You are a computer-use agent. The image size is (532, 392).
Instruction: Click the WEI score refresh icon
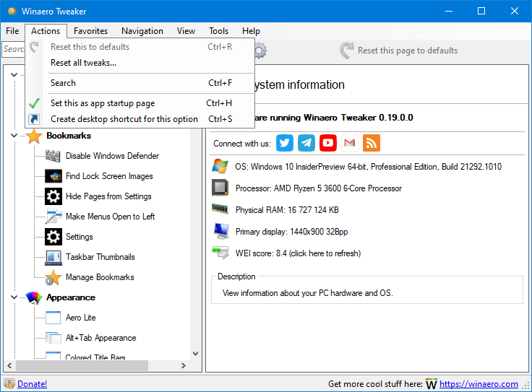click(220, 253)
